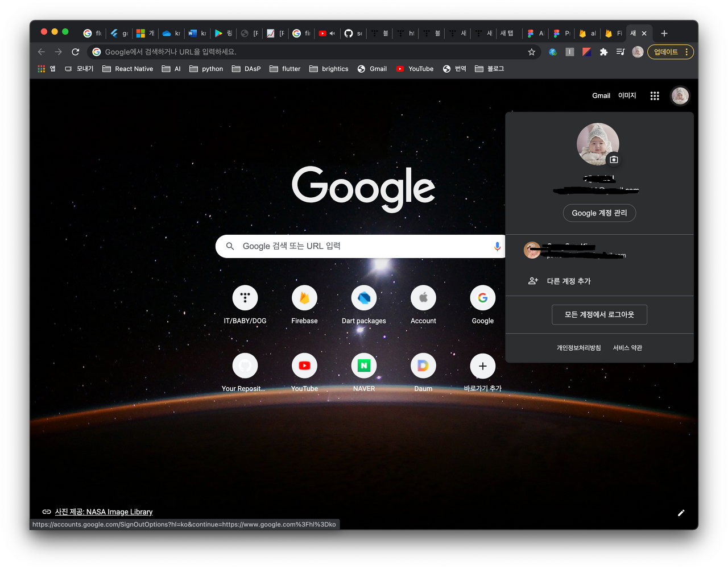Switch to the Flutter logo tab

tap(119, 34)
